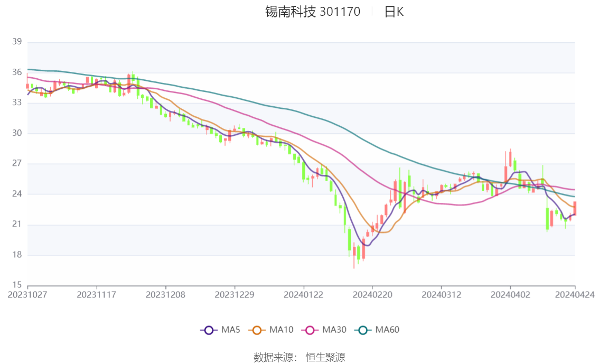The width and height of the screenshot is (599, 364).
Task: Click the final red candlestick at 20240424
Action: (575, 208)
